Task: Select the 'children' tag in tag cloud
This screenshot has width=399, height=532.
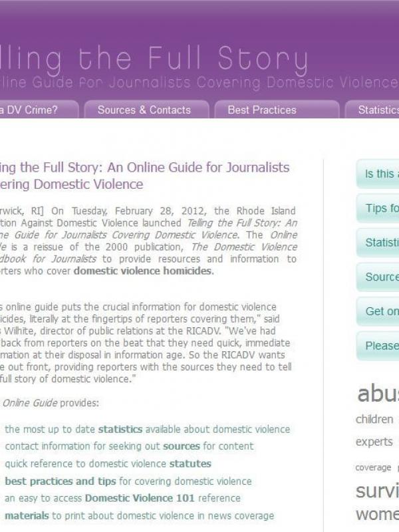Action: (374, 420)
